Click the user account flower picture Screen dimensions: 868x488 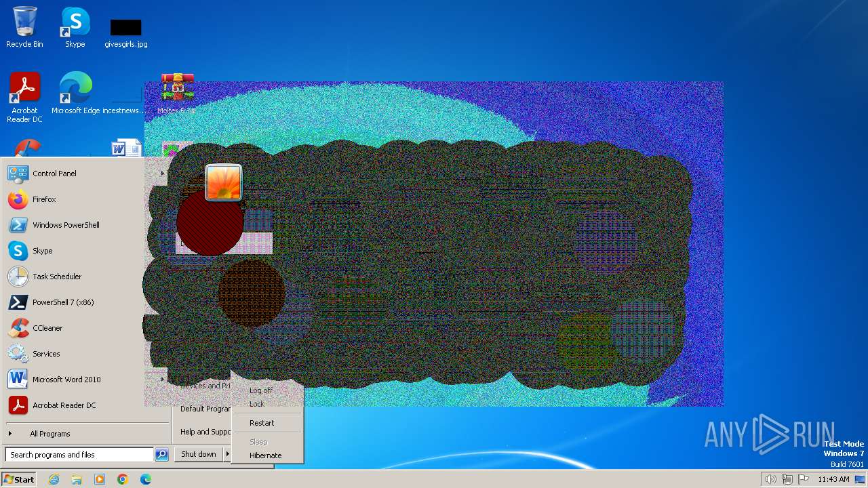click(x=224, y=182)
